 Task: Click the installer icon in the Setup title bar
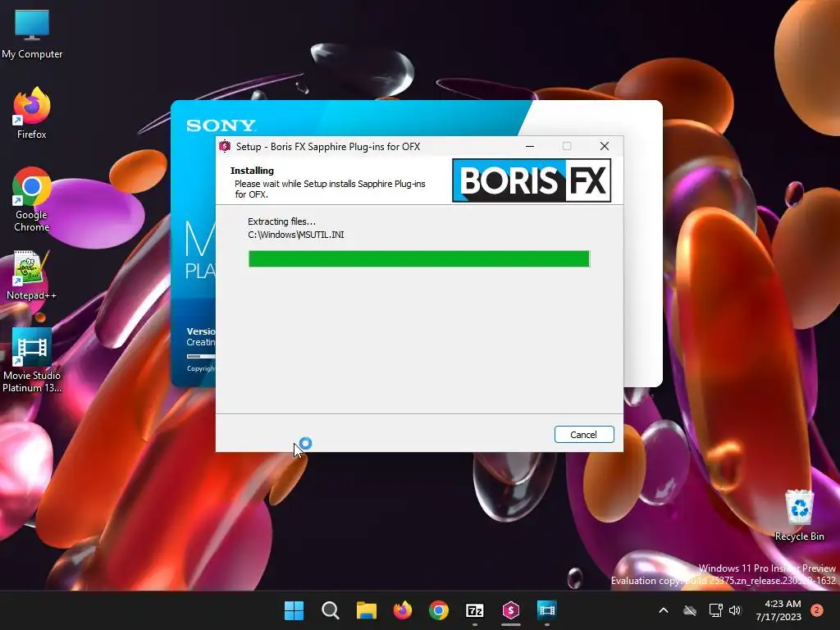[x=225, y=146]
